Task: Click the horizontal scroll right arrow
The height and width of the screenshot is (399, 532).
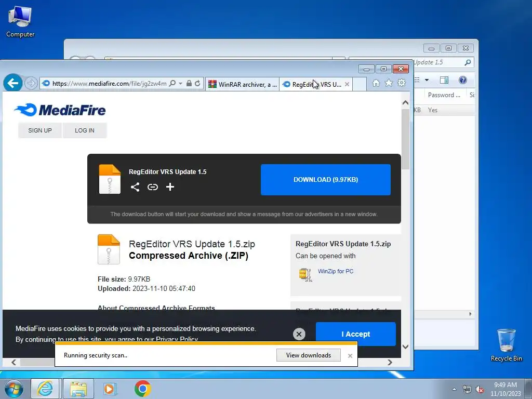Action: [x=390, y=362]
